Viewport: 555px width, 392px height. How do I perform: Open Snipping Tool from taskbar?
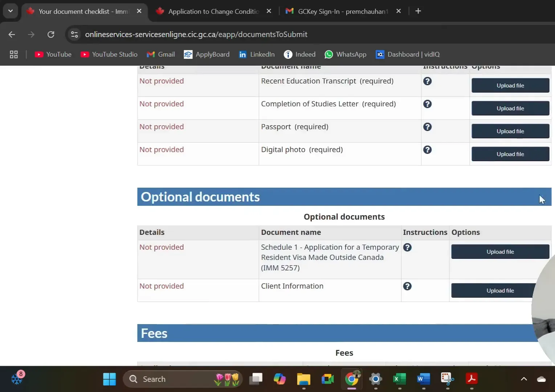tap(448, 379)
